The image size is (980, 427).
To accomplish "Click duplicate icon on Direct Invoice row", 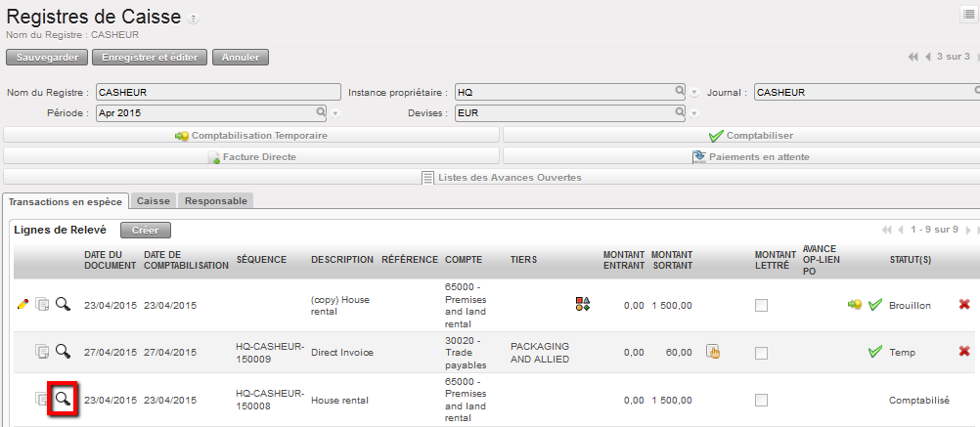I will [x=42, y=352].
